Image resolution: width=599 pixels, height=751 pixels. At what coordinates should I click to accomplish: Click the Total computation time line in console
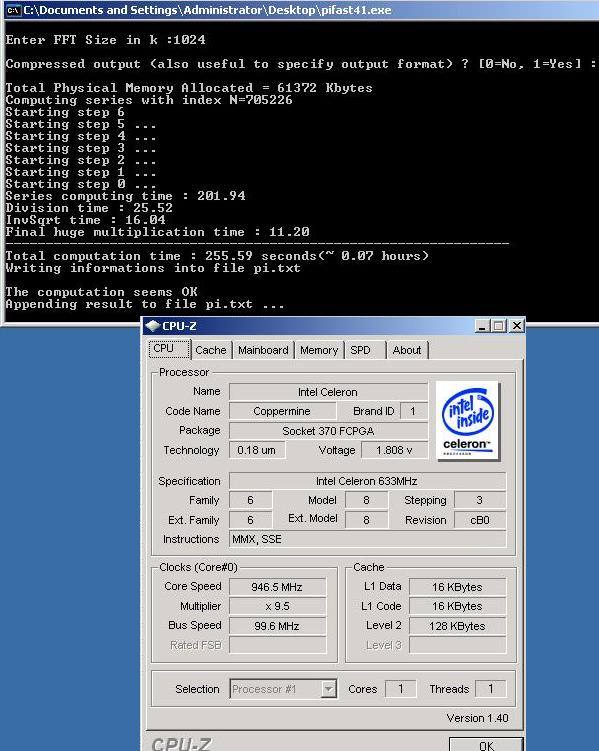217,256
